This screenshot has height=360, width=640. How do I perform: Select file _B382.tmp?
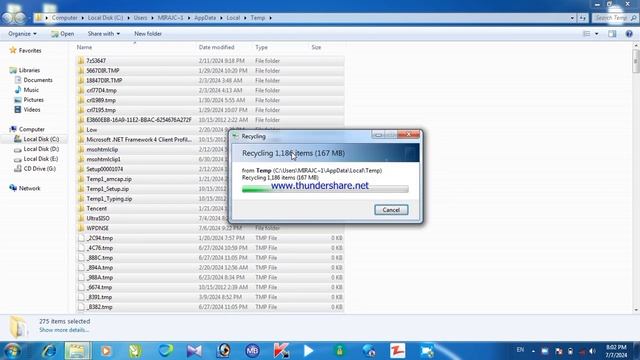pos(100,307)
